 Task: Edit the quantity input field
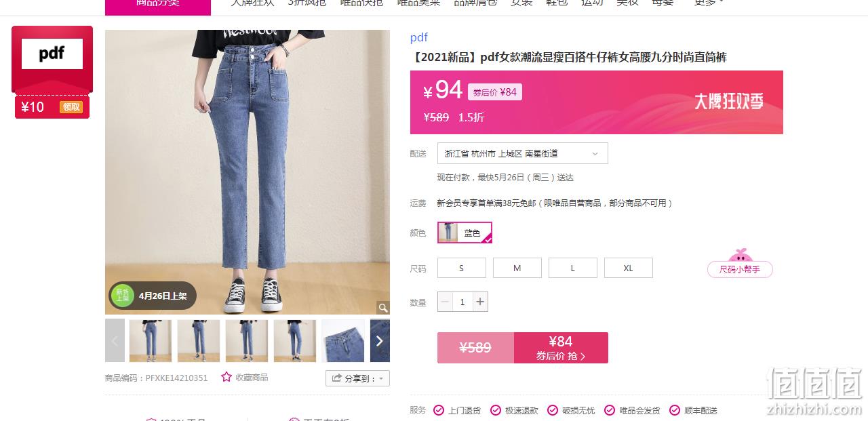462,302
